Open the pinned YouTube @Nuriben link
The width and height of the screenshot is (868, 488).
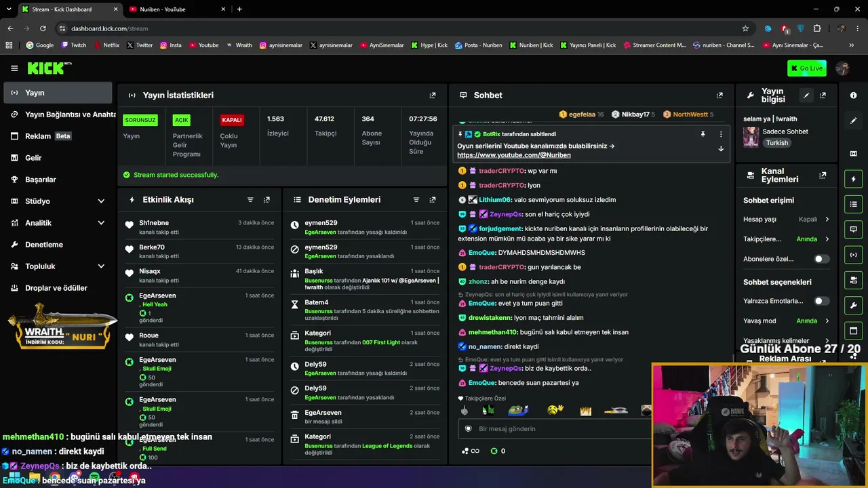click(x=513, y=155)
